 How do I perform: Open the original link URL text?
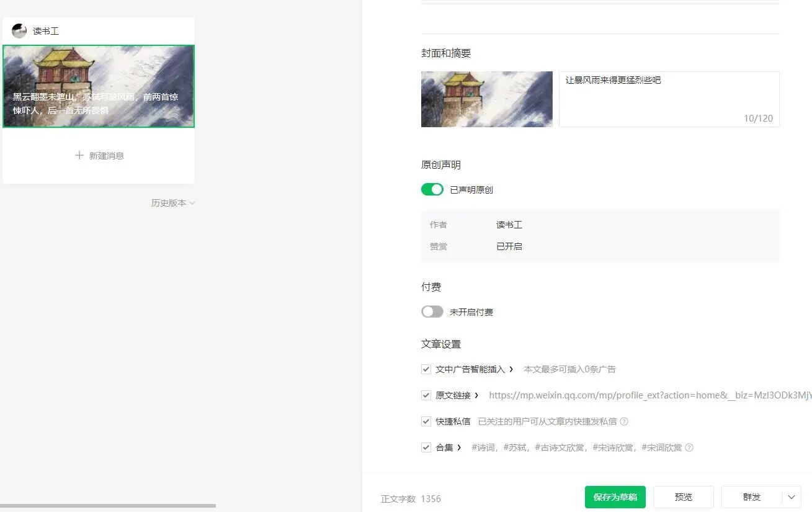(x=650, y=395)
